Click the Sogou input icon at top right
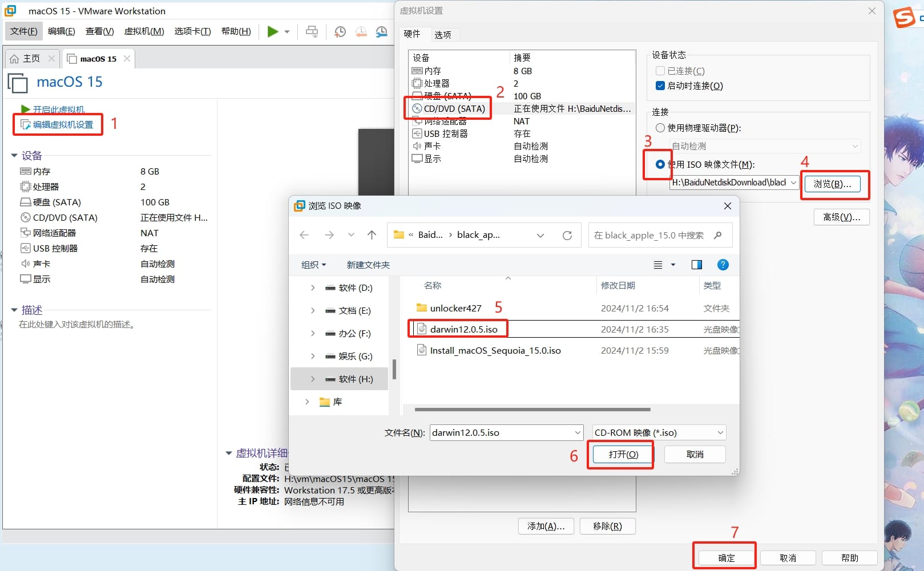Screen dimensions: 924x571 pyautogui.click(x=904, y=17)
